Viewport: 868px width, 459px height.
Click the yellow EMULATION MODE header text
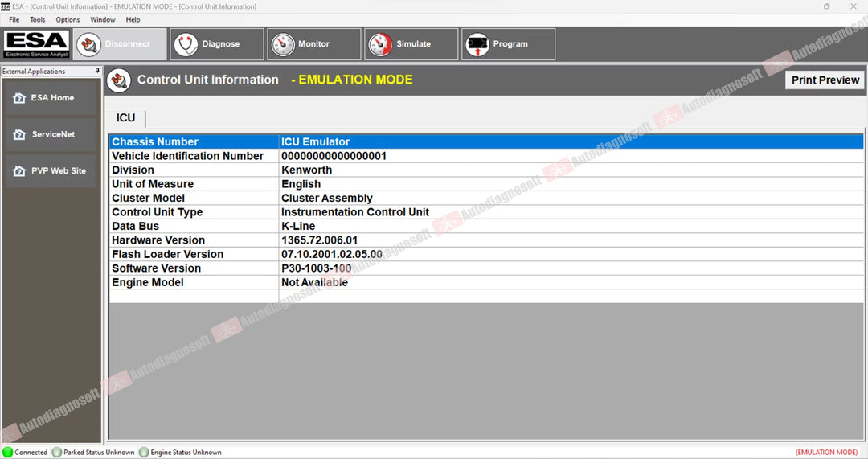[x=355, y=80]
